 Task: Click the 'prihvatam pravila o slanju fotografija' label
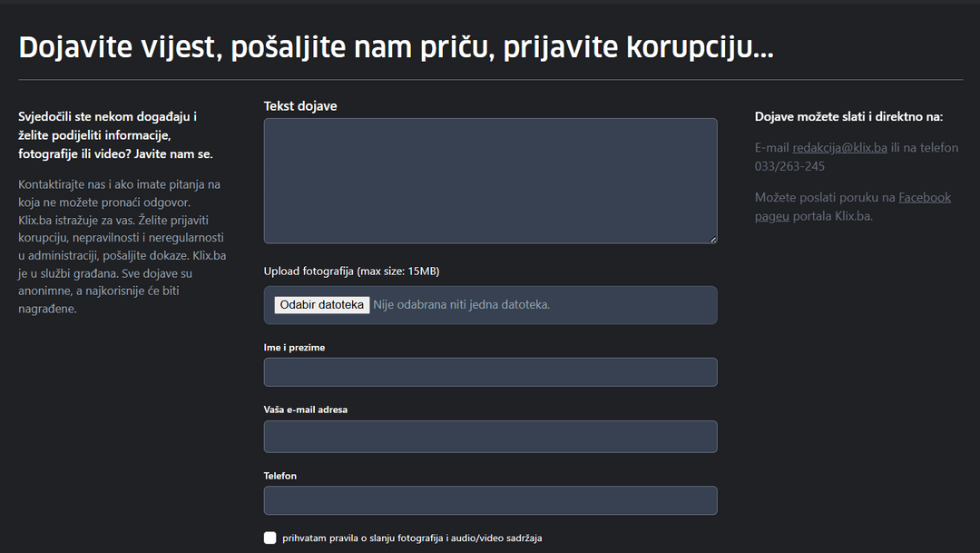[x=412, y=538]
